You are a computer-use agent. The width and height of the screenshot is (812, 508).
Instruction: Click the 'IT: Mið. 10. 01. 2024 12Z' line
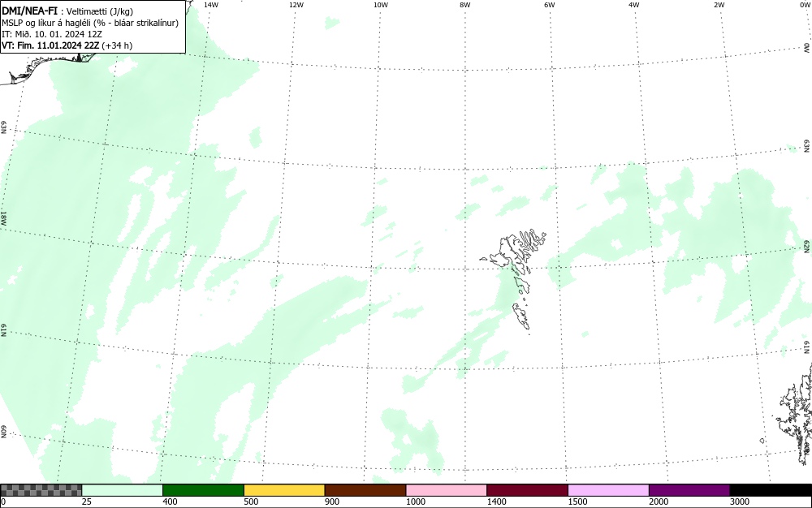[x=52, y=34]
